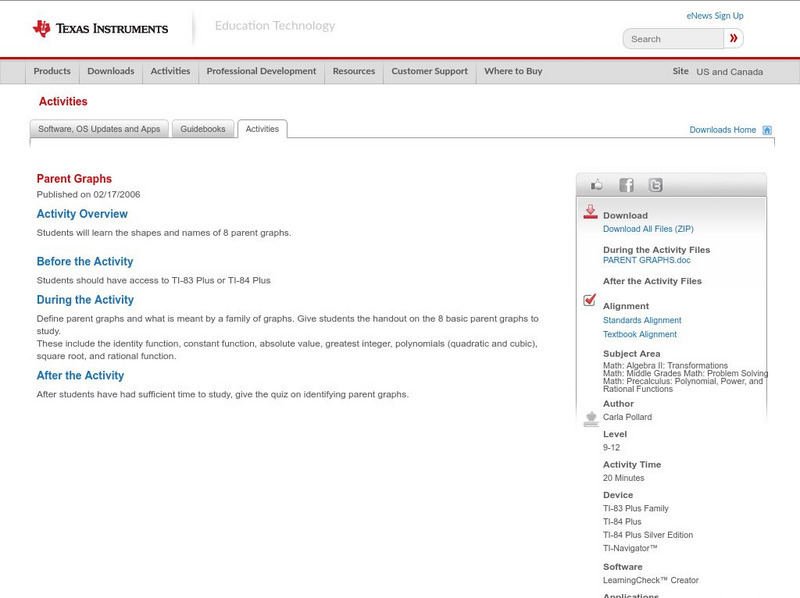Share the activity on Twitter
Image resolution: width=800 pixels, height=598 pixels.
pos(655,185)
